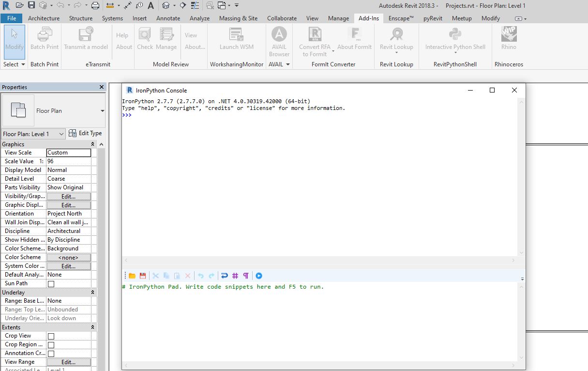Show paragraph marks in the code editor
The width and height of the screenshot is (588, 371).
[246, 276]
